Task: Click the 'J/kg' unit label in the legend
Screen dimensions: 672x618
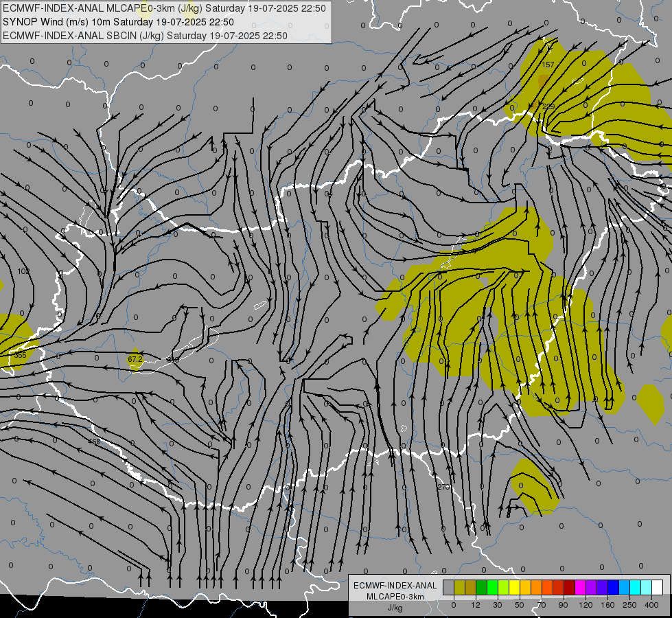Action: (395, 608)
